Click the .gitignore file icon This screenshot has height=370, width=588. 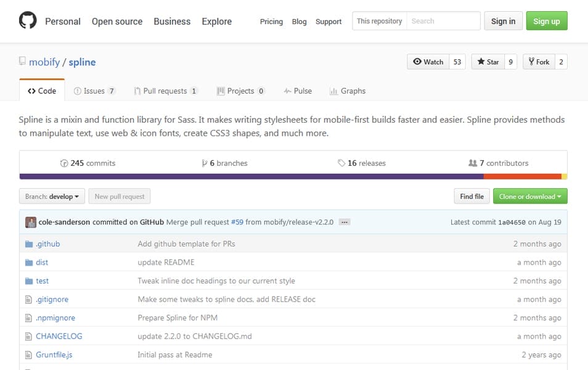[28, 300]
